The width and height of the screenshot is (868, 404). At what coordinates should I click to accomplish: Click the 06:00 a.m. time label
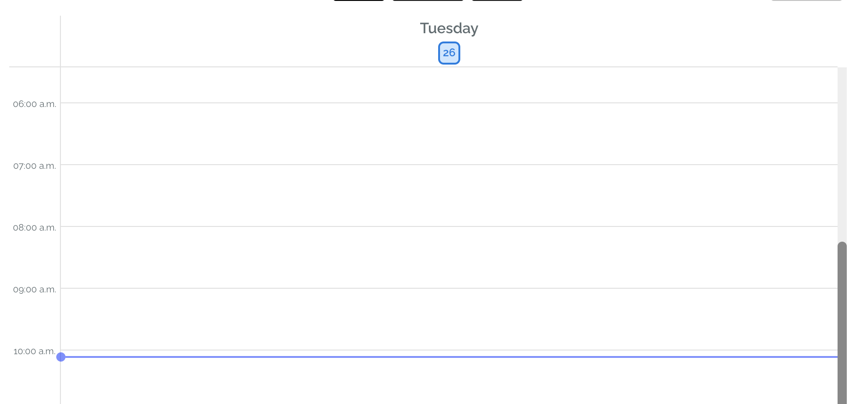[x=35, y=104]
